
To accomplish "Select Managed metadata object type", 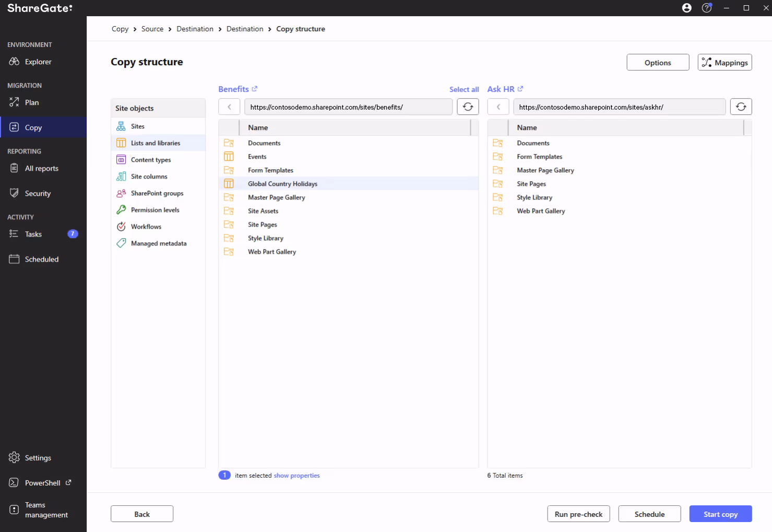I will click(158, 243).
